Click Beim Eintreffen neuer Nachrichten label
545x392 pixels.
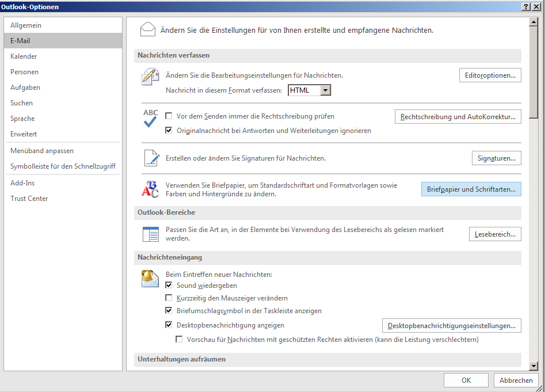click(x=219, y=275)
